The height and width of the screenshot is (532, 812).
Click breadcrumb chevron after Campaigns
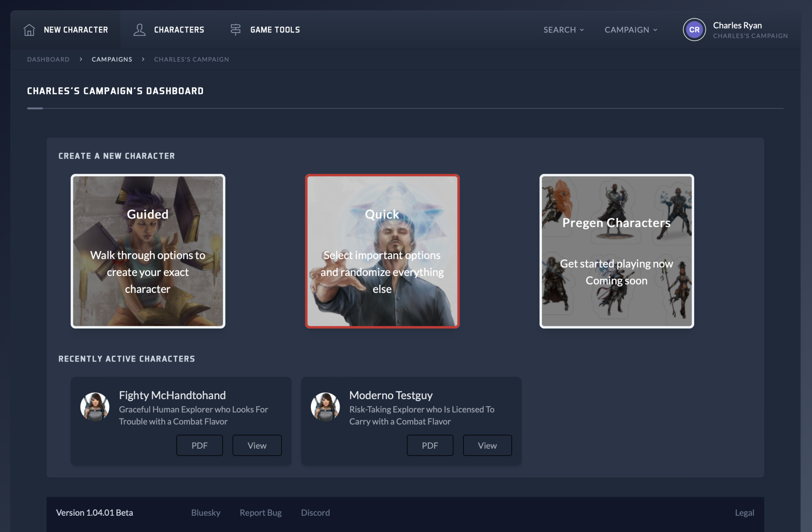tap(143, 59)
